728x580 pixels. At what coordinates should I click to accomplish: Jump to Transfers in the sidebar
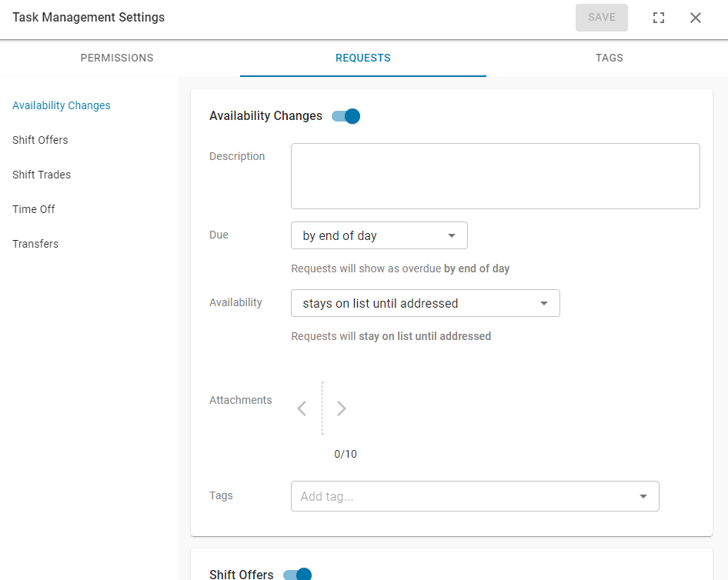(x=35, y=244)
